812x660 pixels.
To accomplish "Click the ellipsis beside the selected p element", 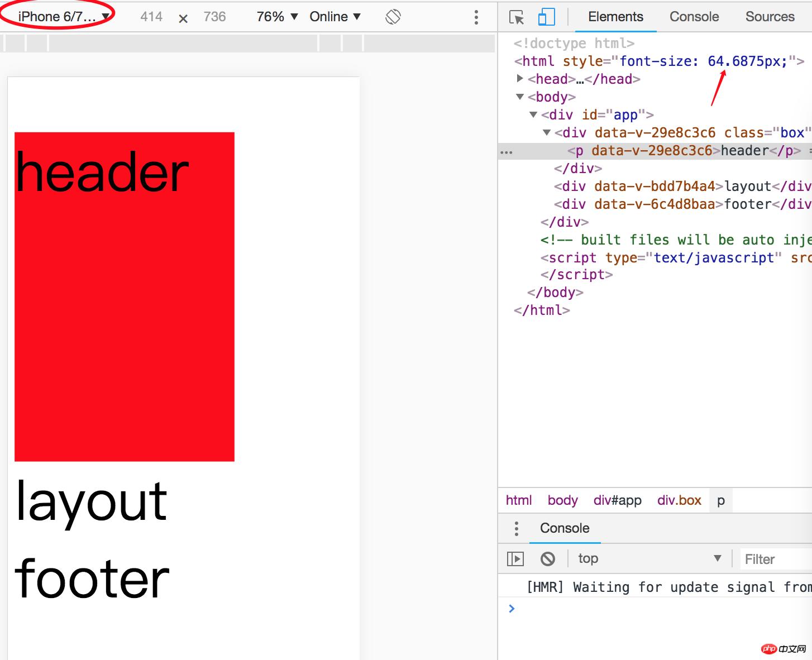I will pyautogui.click(x=507, y=152).
